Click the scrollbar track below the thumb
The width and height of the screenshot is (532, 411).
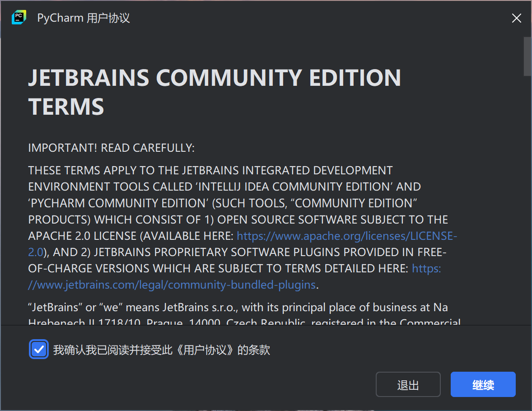[527, 203]
